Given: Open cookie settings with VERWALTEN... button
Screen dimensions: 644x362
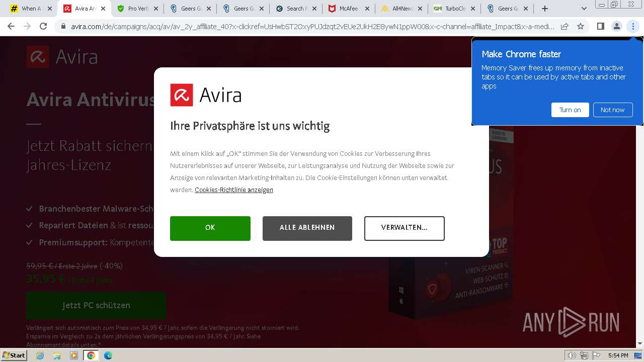Looking at the screenshot, I should point(404,228).
